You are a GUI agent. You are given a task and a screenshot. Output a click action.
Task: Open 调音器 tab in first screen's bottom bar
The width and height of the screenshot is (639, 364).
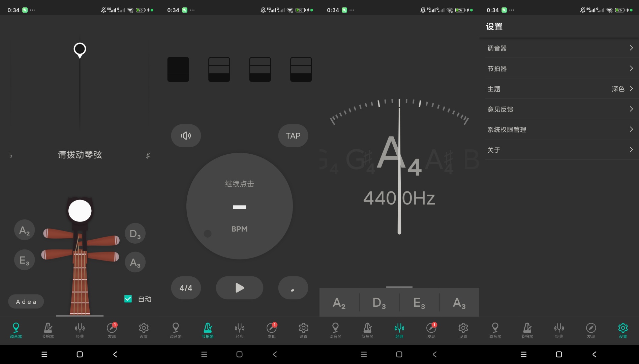click(16, 330)
